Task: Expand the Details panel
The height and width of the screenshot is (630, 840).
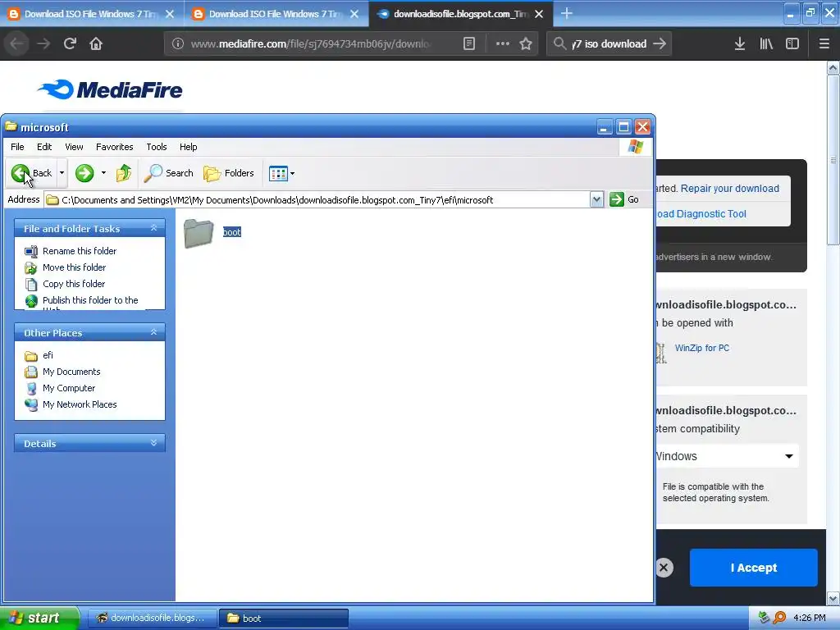Action: pos(153,443)
